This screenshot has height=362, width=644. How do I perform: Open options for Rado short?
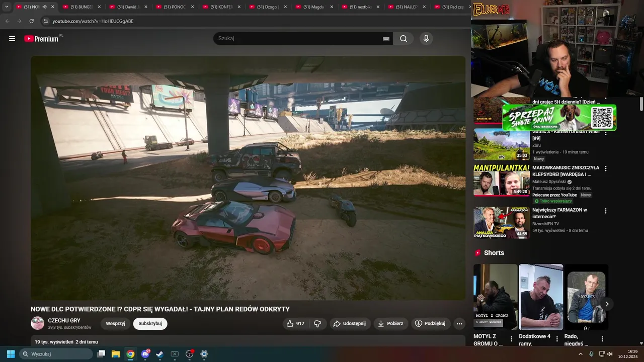(602, 339)
